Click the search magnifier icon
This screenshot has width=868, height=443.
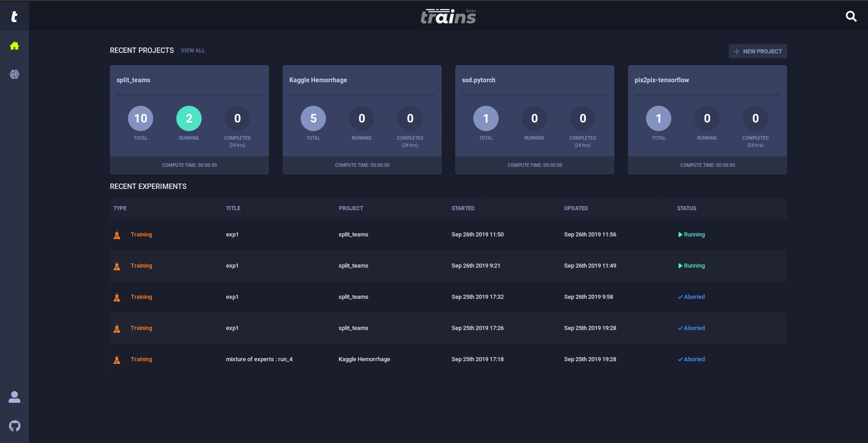pos(851,17)
